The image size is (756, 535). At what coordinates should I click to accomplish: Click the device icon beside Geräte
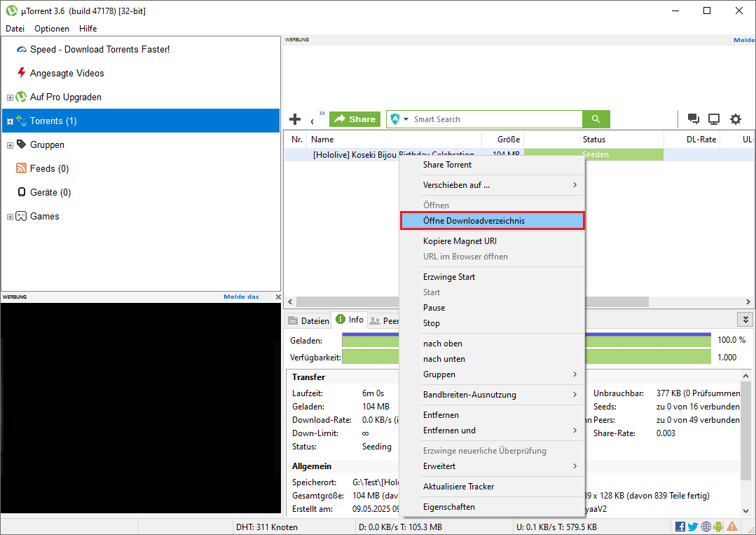coord(21,192)
